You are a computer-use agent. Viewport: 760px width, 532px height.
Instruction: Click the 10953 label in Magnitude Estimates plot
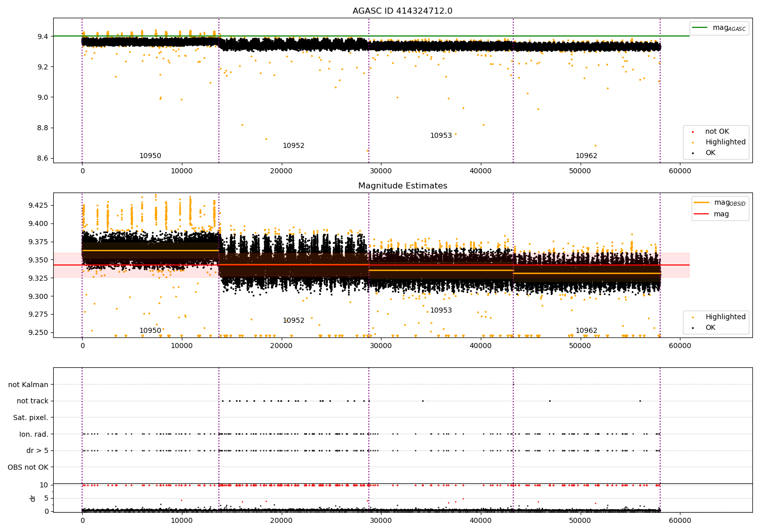[x=441, y=311]
